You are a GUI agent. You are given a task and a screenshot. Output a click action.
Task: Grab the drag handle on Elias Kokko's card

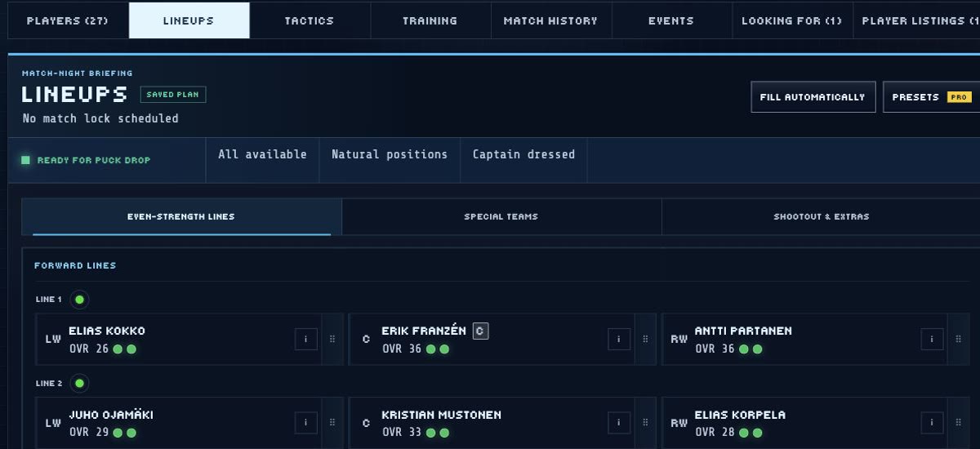point(332,340)
